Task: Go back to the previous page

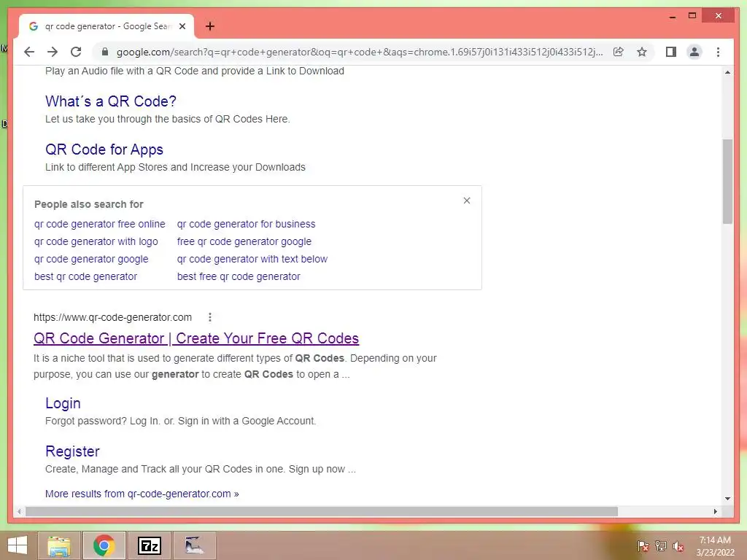Action: pyautogui.click(x=29, y=52)
